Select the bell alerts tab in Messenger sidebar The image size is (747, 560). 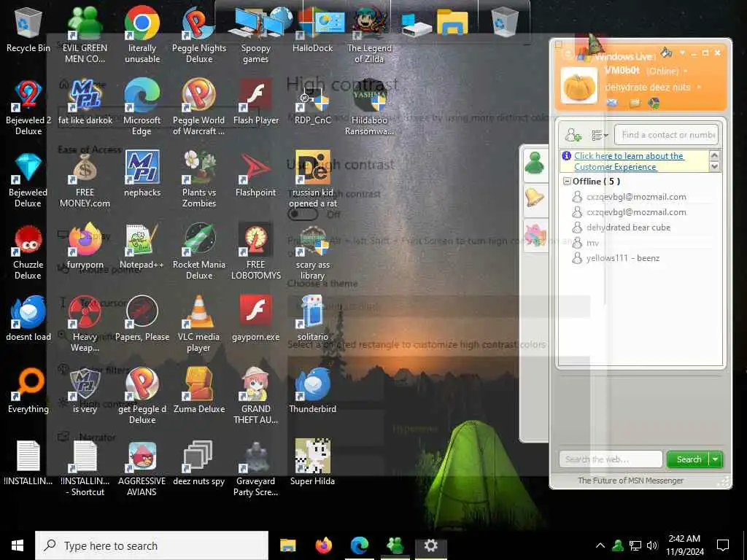535,198
